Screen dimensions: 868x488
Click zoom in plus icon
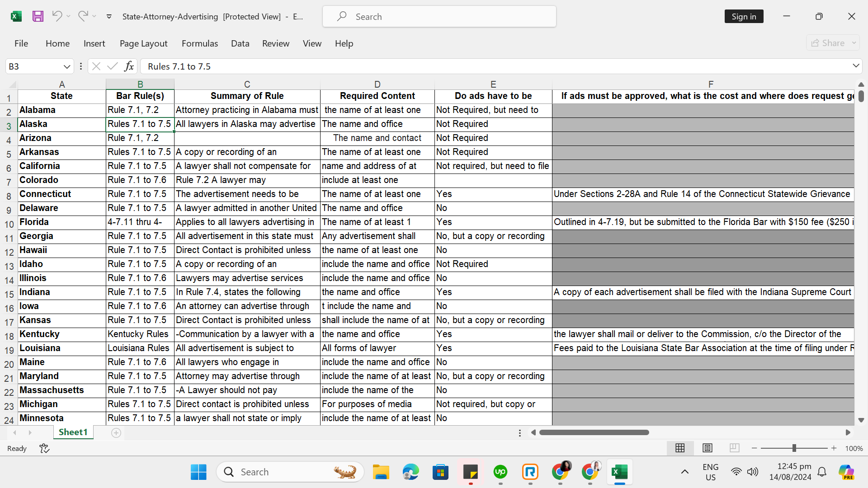pos(834,448)
